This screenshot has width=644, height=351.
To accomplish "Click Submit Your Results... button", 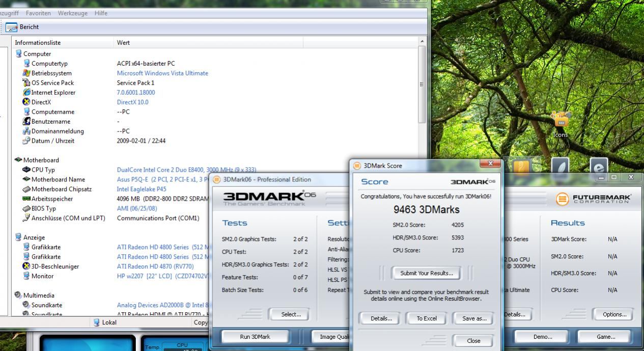I will [426, 273].
